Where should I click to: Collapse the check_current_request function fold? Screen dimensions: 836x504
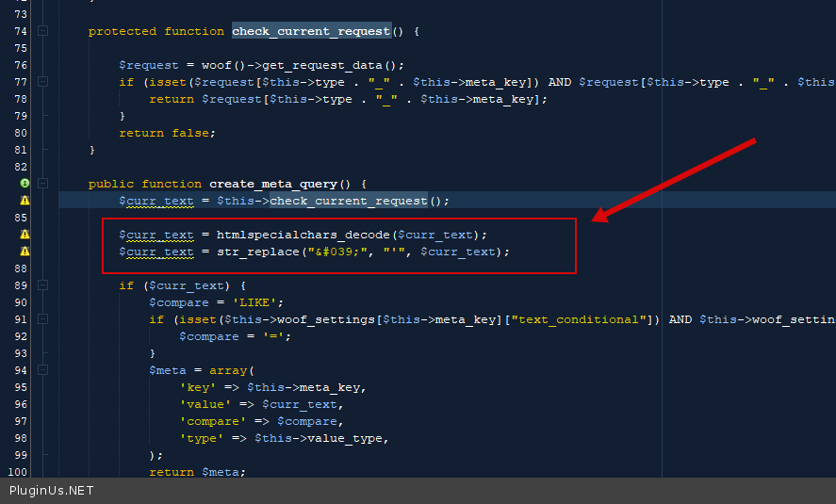coord(43,31)
